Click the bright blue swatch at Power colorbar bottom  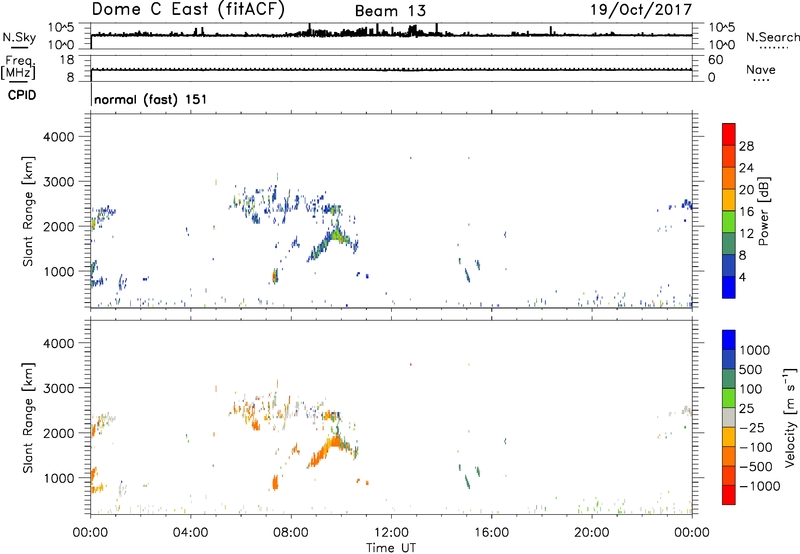[x=729, y=287]
